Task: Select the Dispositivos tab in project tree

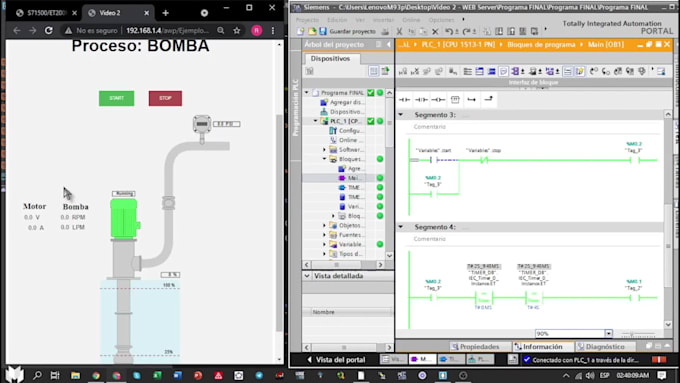Action: (330, 58)
